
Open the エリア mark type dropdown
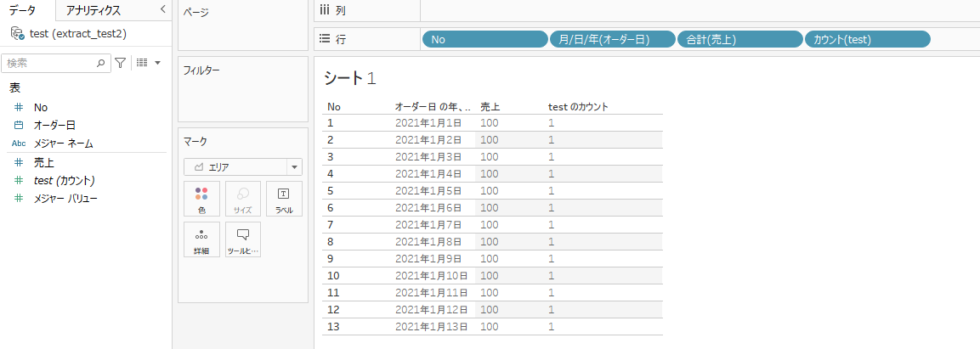[x=242, y=166]
